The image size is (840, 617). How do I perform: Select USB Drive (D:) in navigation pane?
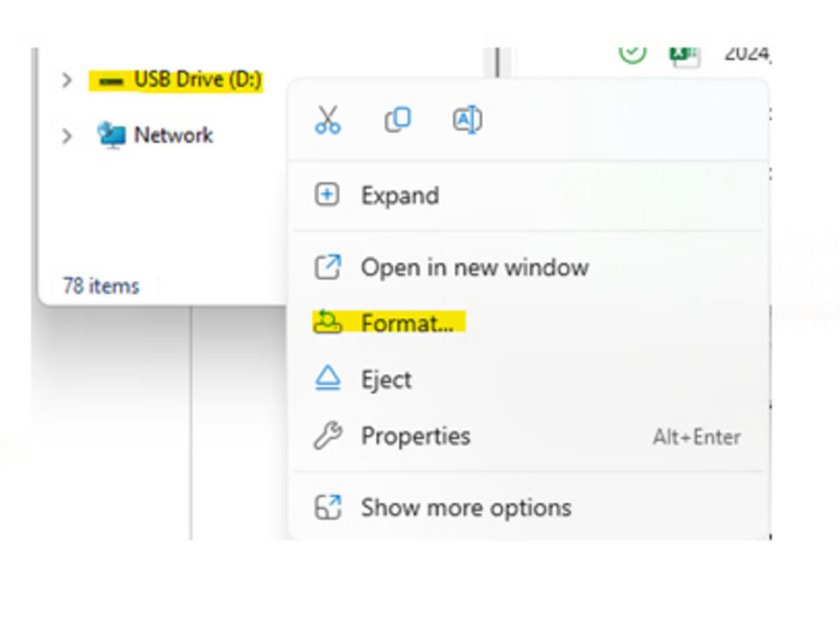pos(198,81)
